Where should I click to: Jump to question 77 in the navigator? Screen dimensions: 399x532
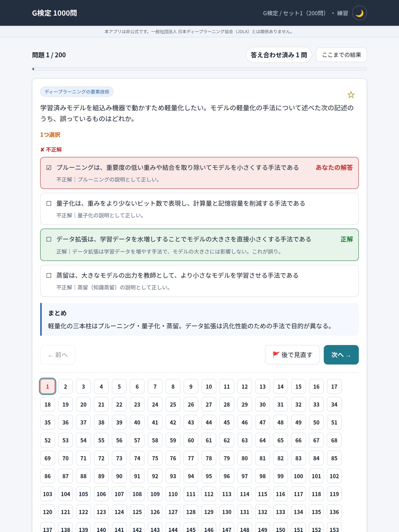coord(191,458)
